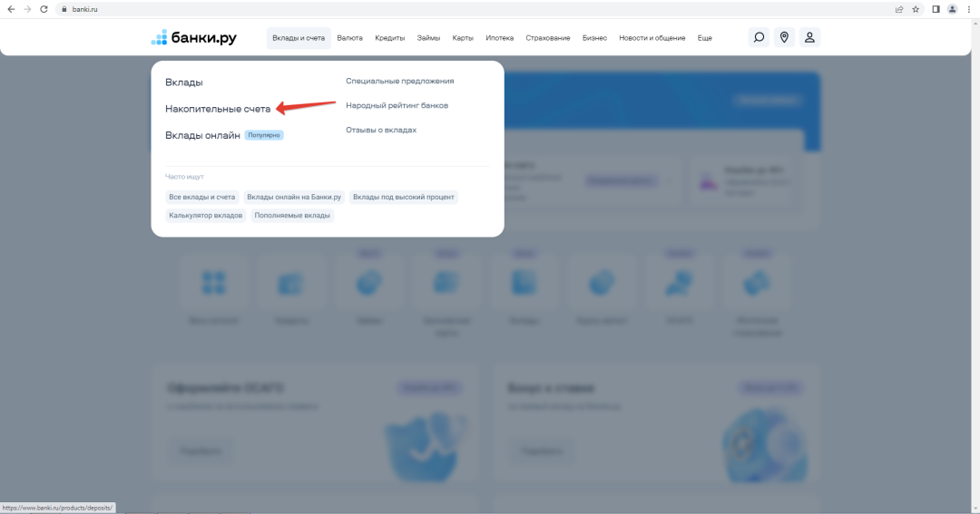Screen dimensions: 980x514
Task: Click the site padlock icon
Action: tap(64, 9)
